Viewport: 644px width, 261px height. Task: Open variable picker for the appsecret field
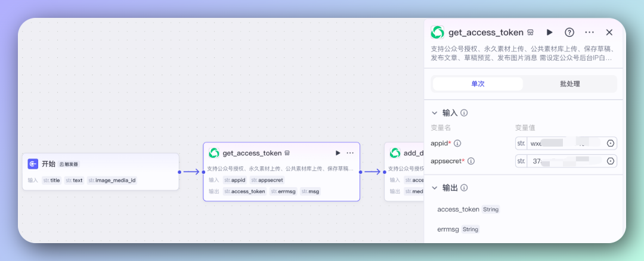pos(611,161)
